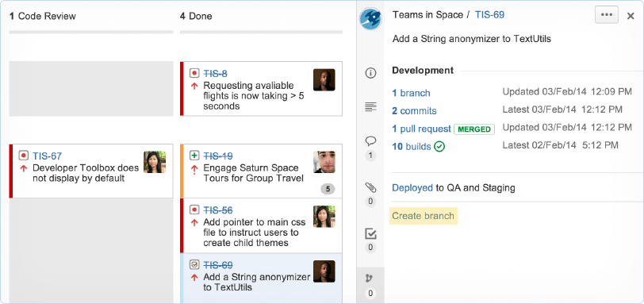The image size is (644, 304).
Task: Select 'Requesting avaliable flights' card summary
Action: 254,96
